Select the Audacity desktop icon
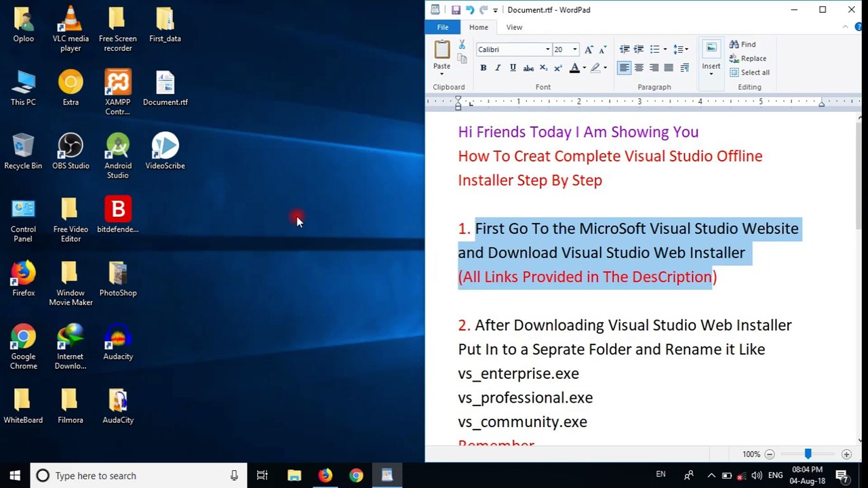868x488 pixels. 118,342
